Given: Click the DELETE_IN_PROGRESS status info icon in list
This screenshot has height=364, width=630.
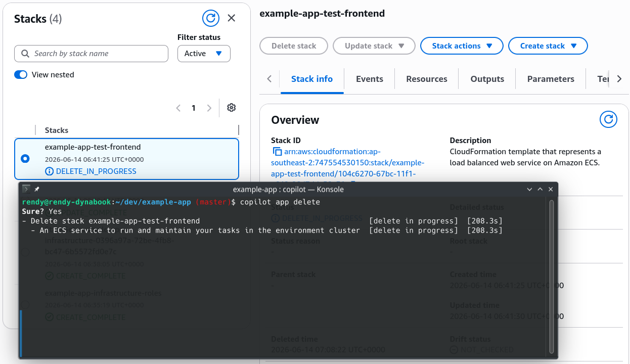Looking at the screenshot, I should point(49,171).
